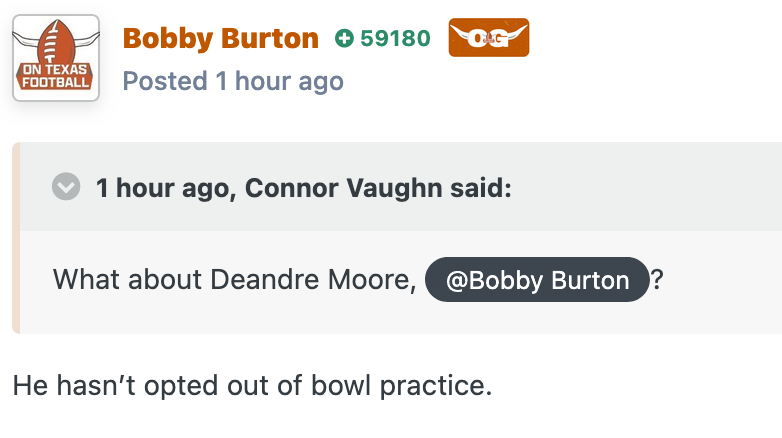Click the football graphic in the avatar
This screenshot has width=782, height=438.
tap(55, 42)
